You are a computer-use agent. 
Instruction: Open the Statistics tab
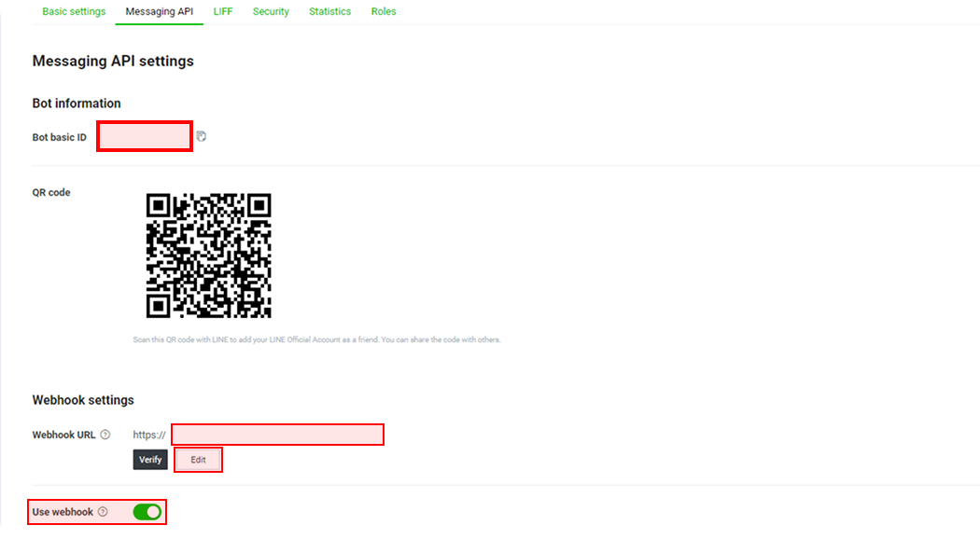click(x=329, y=11)
